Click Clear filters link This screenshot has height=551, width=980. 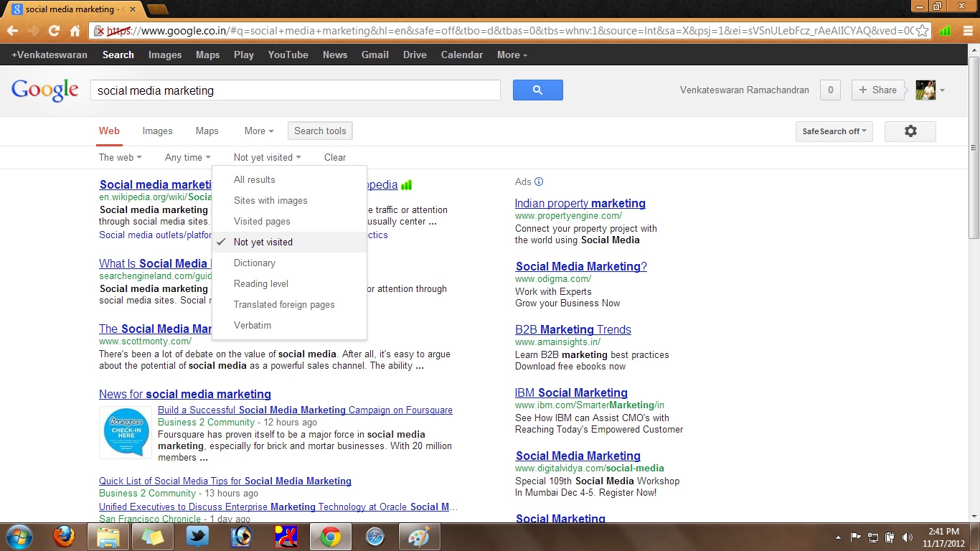(x=335, y=157)
